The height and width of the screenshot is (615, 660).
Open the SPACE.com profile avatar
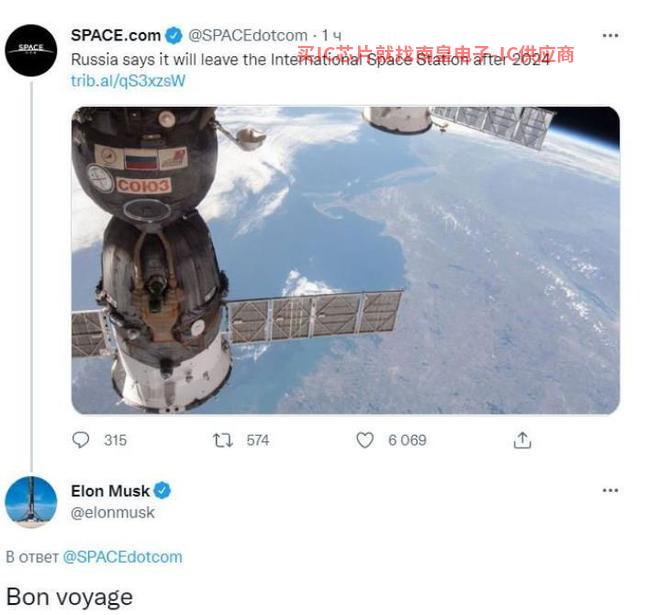pos(31,50)
